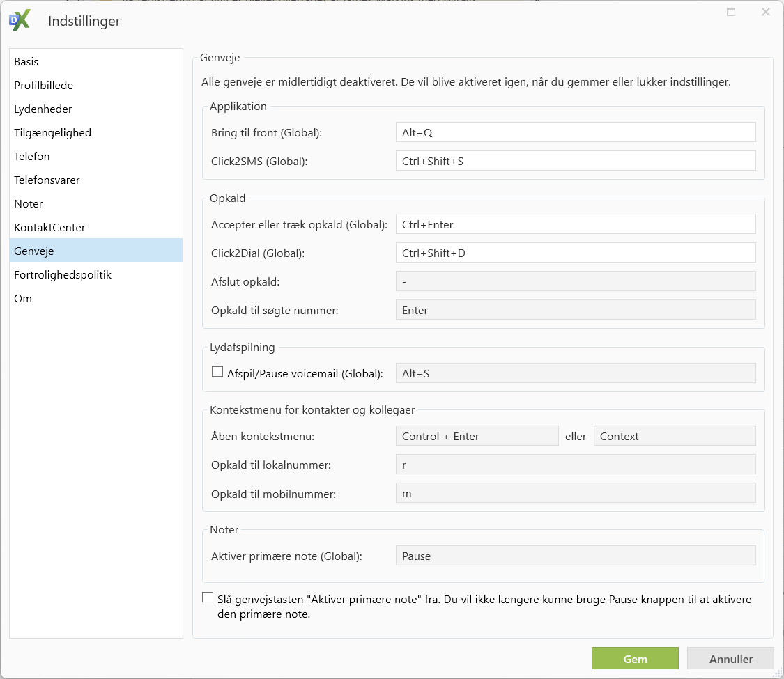The image size is (784, 679).
Task: Tick the disable "Aktiver primære note" checkbox
Action: point(208,598)
